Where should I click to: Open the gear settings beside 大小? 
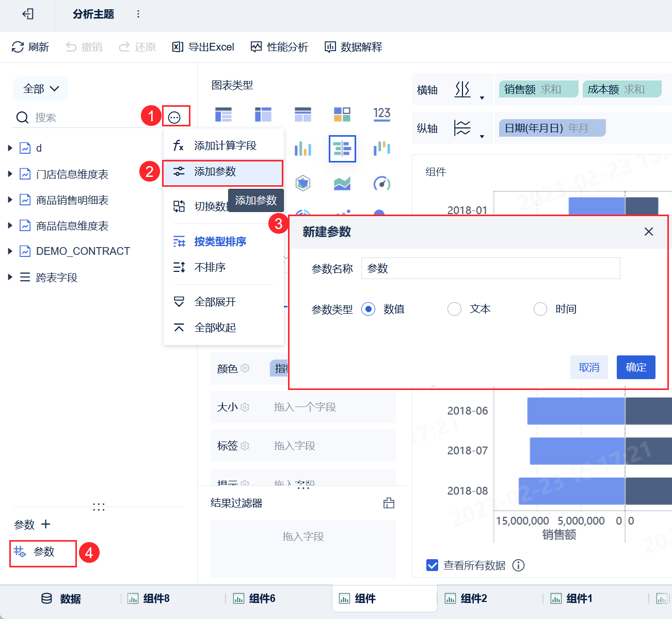[245, 407]
